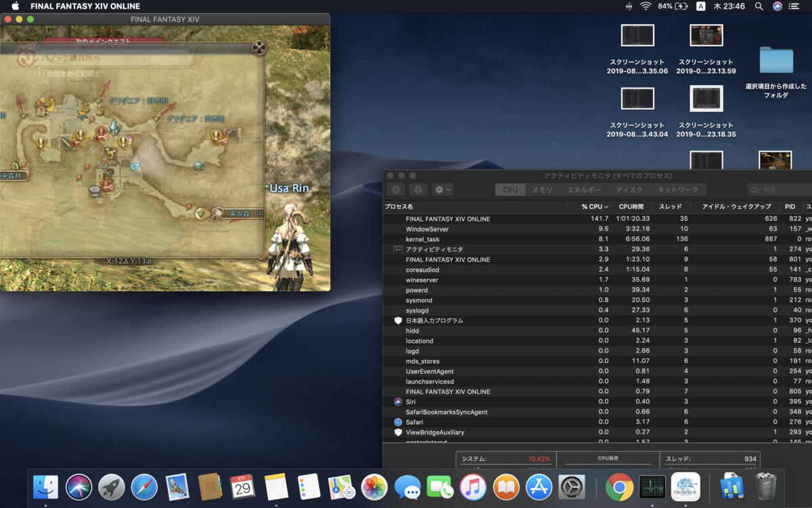Select the ViewBridgeAuxiliary process row
Viewport: 812px width, 508px height.
point(597,432)
